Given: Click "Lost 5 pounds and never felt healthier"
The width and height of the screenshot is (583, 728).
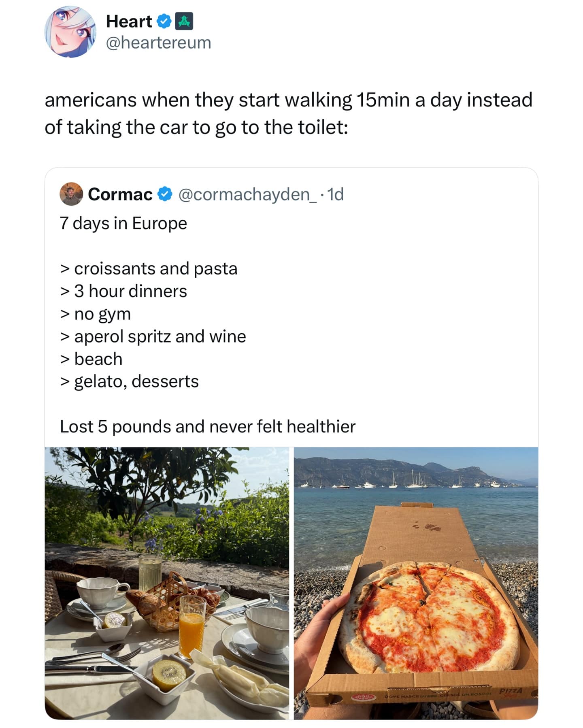Looking at the screenshot, I should tap(207, 426).
